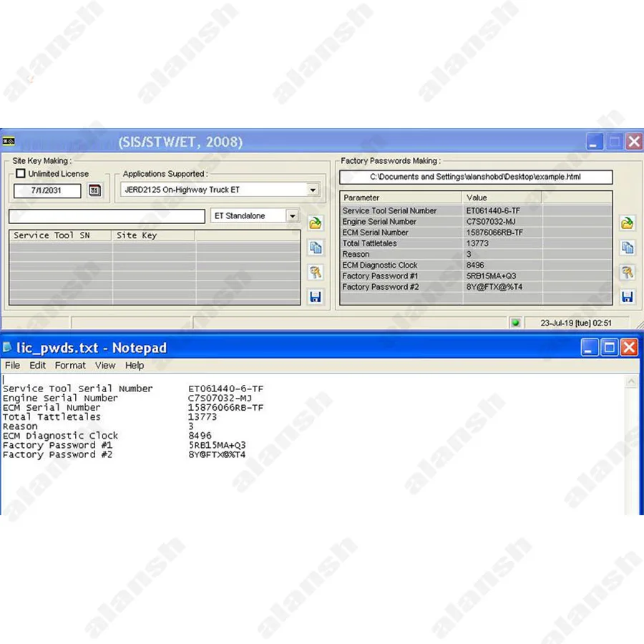Click Factory Password #1 line in Notepad

(124, 445)
